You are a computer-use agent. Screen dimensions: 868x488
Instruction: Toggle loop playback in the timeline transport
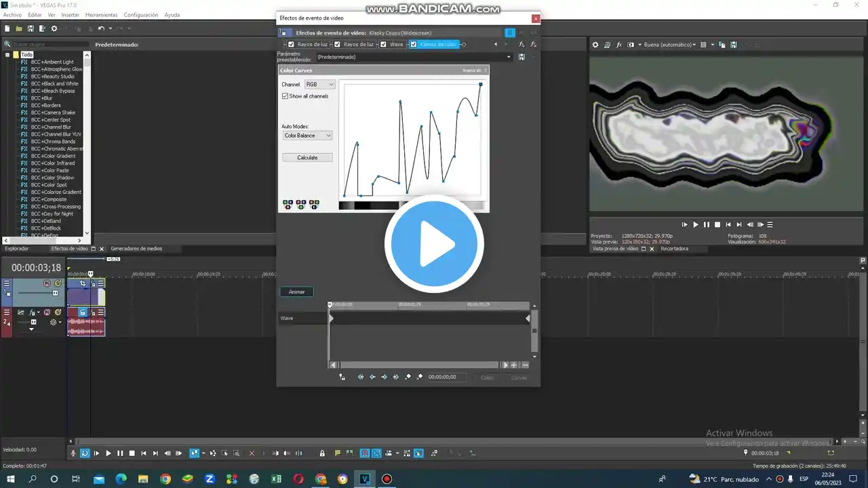[x=85, y=453]
